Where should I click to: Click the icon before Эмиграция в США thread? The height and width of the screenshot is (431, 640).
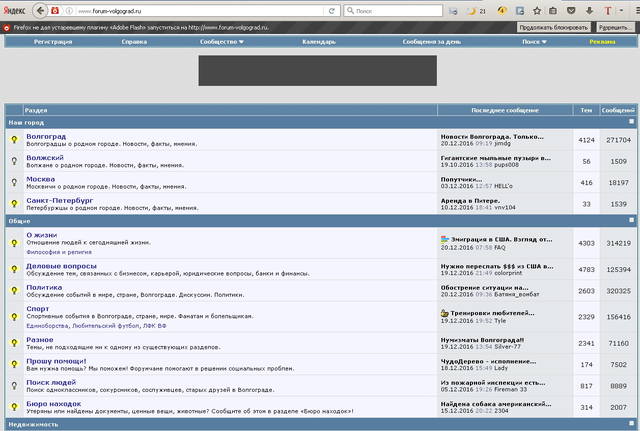[x=444, y=239]
